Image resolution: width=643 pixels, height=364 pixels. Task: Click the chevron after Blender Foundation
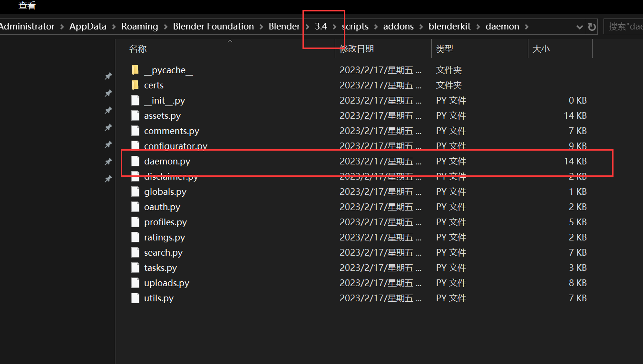(261, 27)
